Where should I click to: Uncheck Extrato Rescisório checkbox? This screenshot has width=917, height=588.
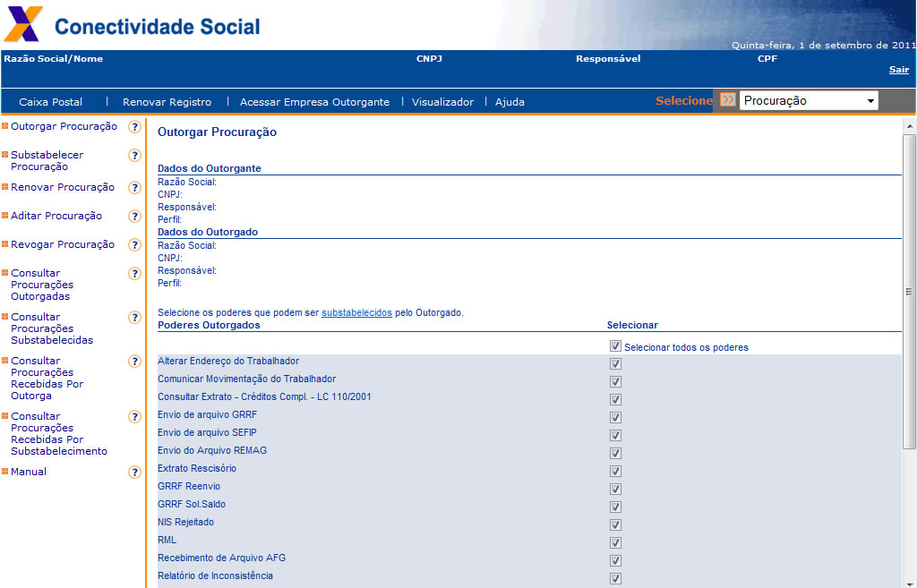[x=615, y=471]
